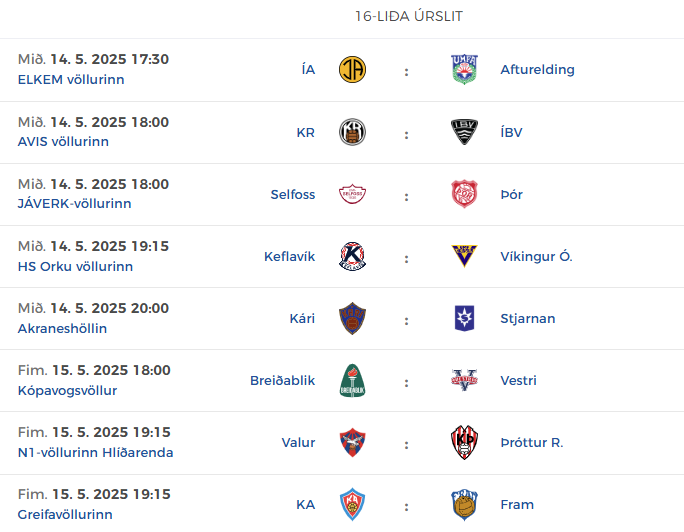Open the Vestri team link
Screen dimensions: 684x532
coord(518,380)
